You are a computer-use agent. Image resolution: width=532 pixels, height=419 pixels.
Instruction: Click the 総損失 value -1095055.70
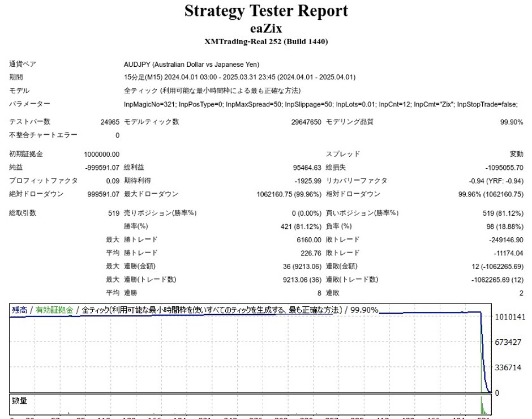point(504,168)
